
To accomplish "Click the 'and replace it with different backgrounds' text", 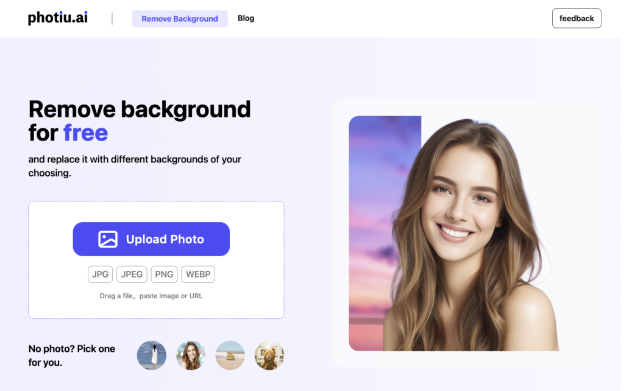I will 134,166.
